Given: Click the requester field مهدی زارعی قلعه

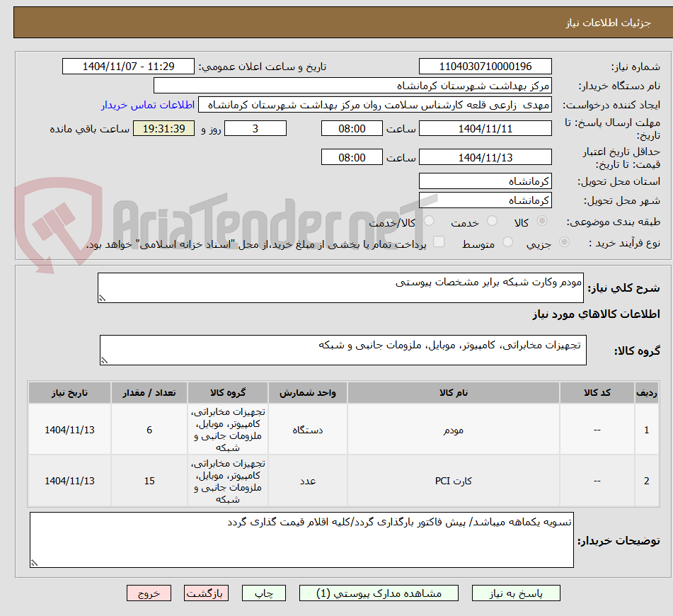Looking at the screenshot, I should (374, 105).
